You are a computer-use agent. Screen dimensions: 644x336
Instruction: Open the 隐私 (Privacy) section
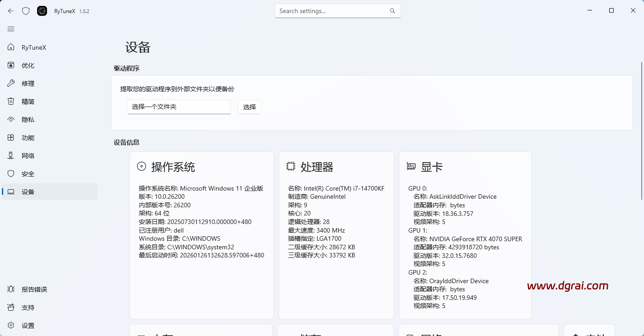tap(28, 119)
